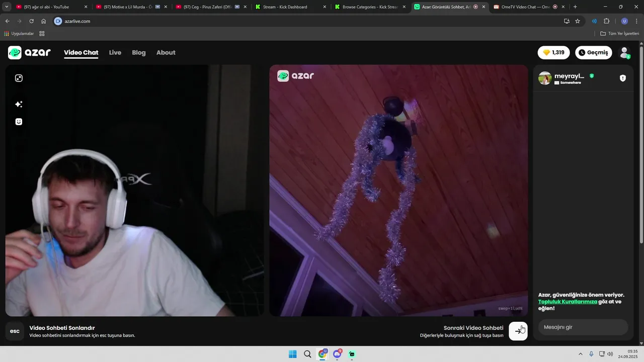Switch to Video Chat nav item
Viewport: 644px width, 362px height.
(81, 52)
